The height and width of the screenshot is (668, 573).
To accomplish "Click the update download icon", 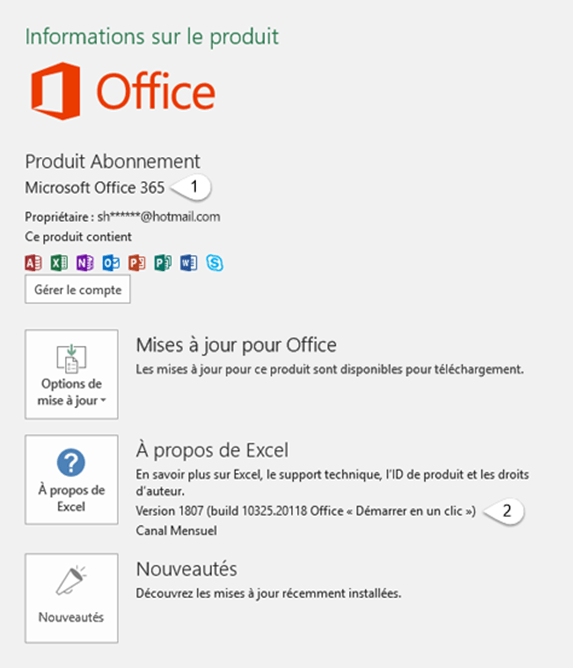I will point(71,358).
